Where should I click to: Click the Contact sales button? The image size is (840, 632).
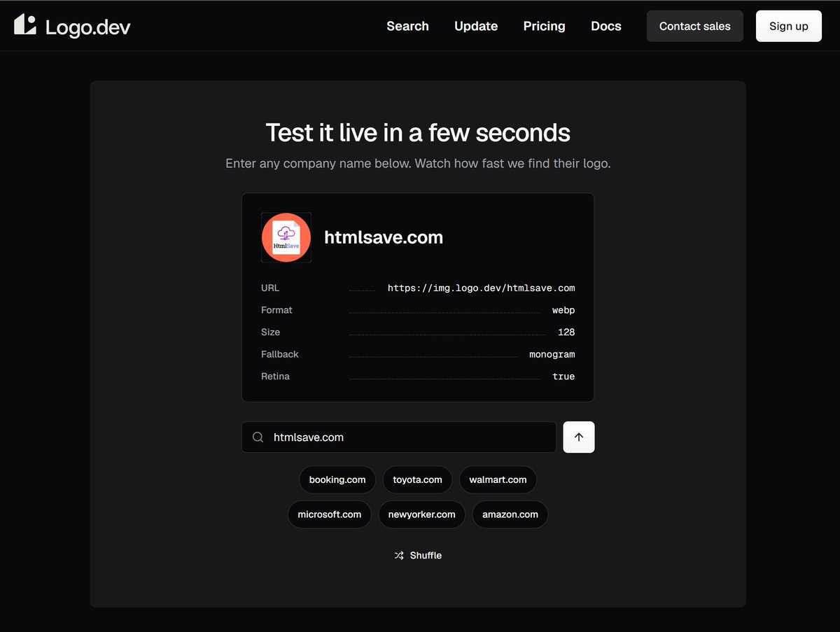tap(695, 26)
